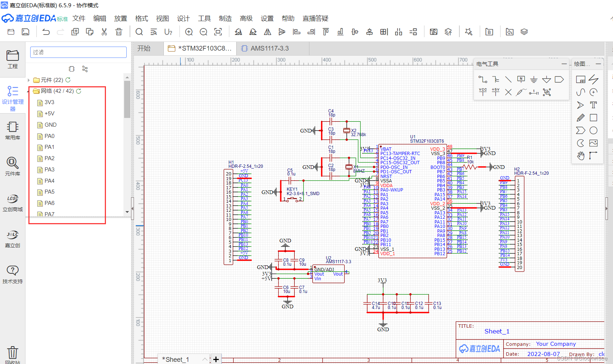Open the 元件库 sidebar panel
Image resolution: width=613 pixels, height=364 pixels.
(13, 167)
